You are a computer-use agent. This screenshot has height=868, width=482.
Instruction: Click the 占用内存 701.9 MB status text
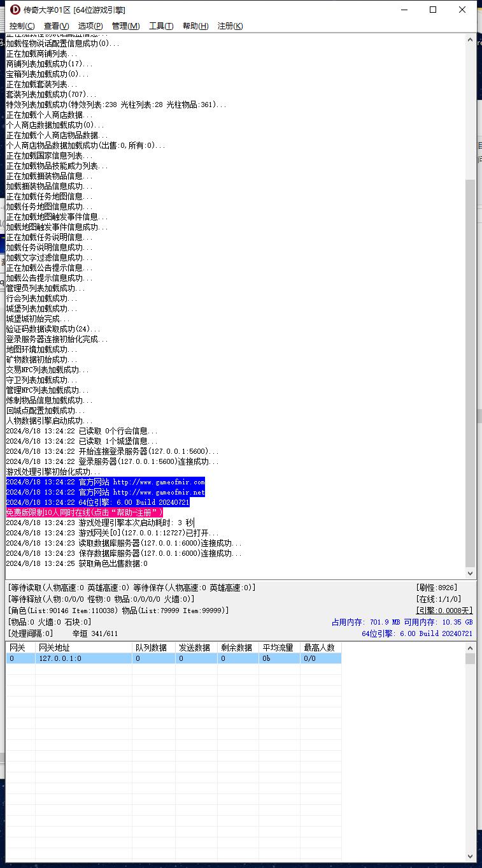365,622
